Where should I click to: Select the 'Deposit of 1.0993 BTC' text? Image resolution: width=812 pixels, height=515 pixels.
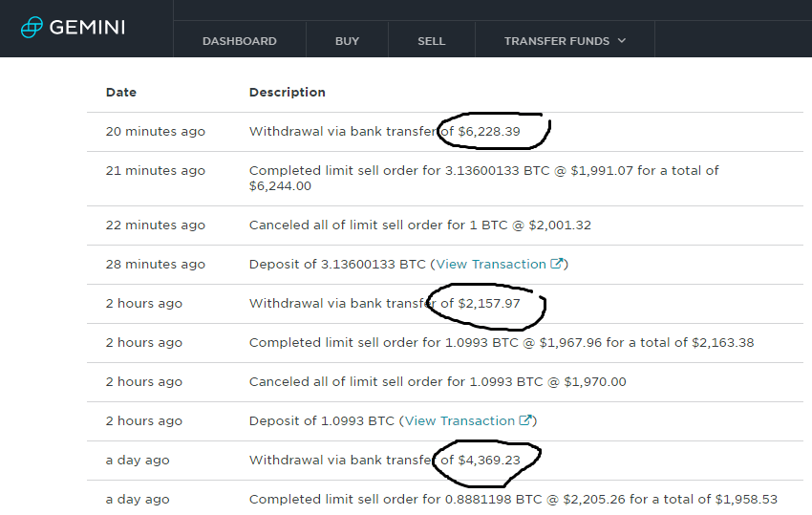322,420
